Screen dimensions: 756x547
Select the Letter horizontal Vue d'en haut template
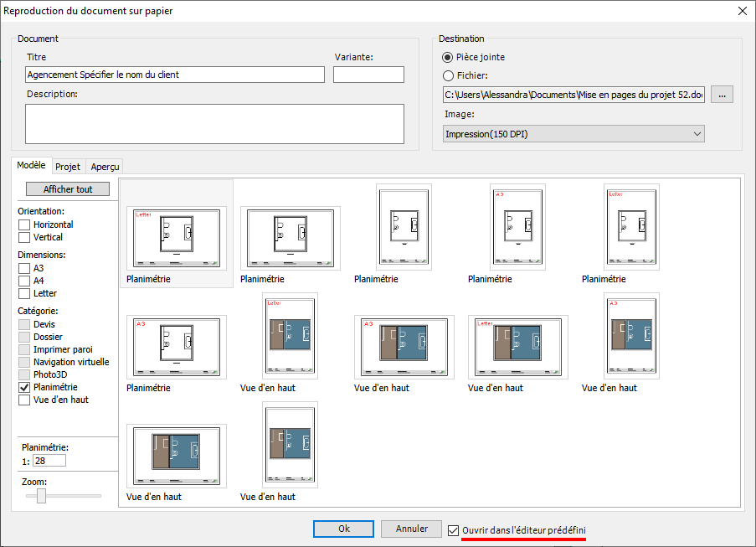click(x=518, y=347)
